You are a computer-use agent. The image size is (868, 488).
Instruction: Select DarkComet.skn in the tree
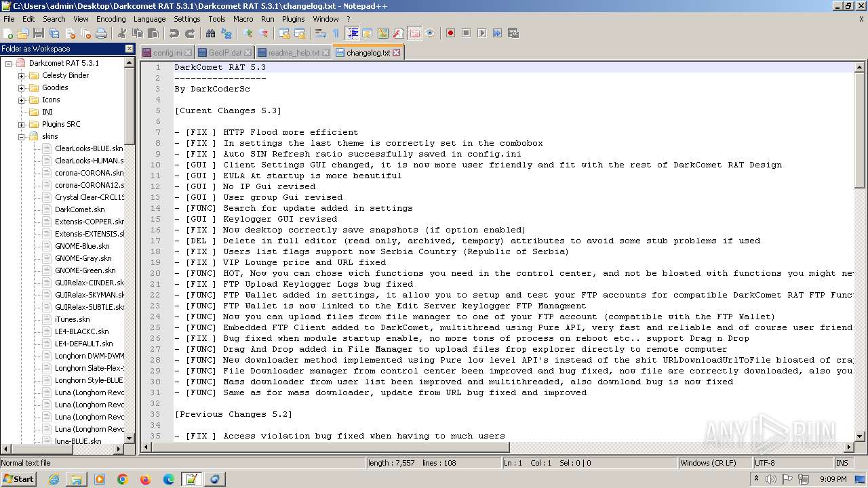click(x=79, y=209)
